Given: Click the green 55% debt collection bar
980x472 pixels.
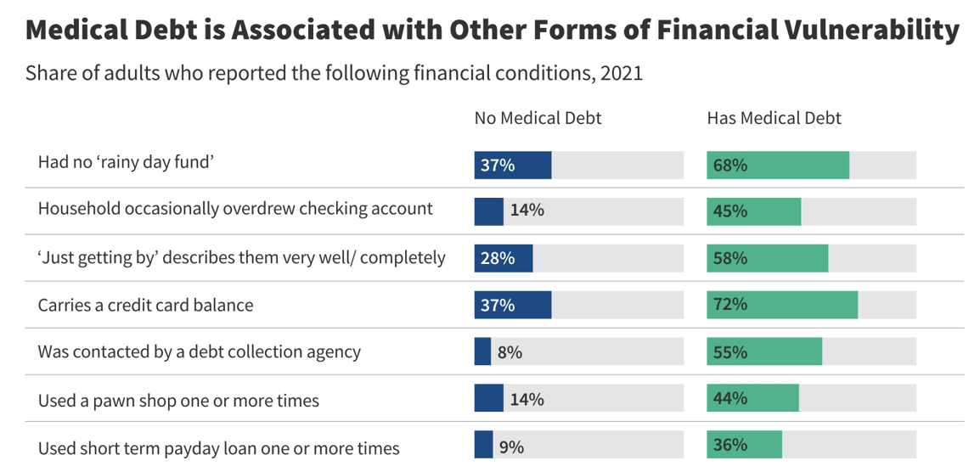Looking at the screenshot, I should pyautogui.click(x=763, y=351).
